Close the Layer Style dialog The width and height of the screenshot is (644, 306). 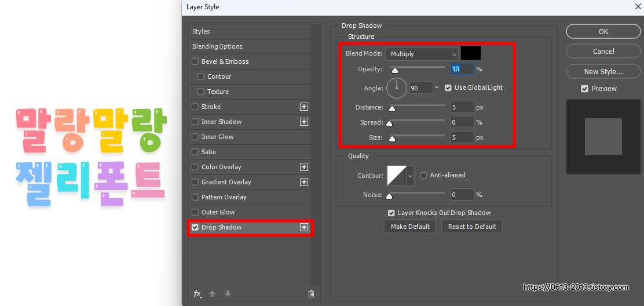coord(637,6)
